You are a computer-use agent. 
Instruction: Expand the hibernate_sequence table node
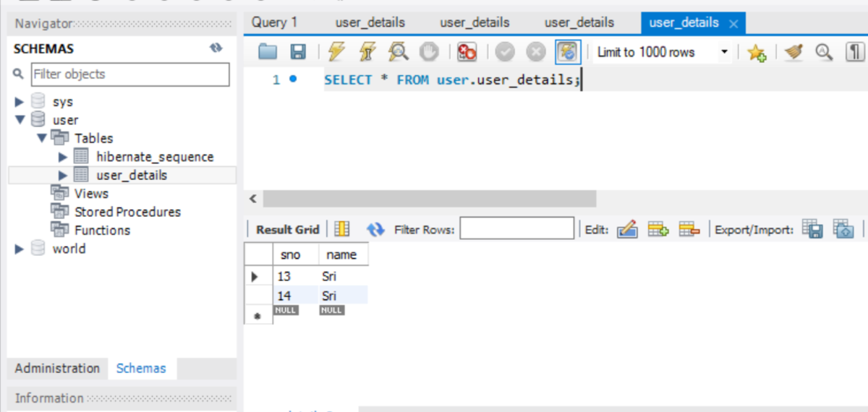(63, 157)
